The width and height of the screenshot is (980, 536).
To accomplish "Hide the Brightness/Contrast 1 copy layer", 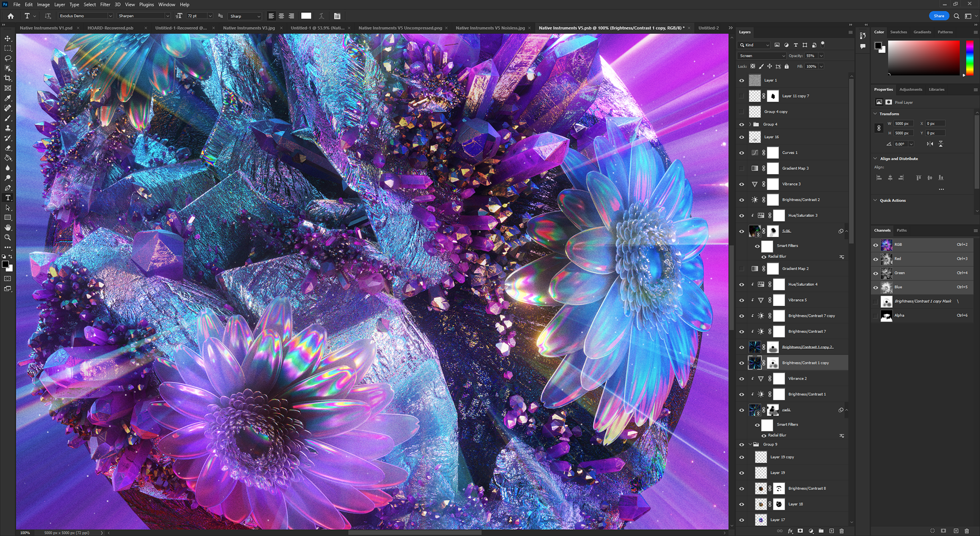I will pos(742,363).
